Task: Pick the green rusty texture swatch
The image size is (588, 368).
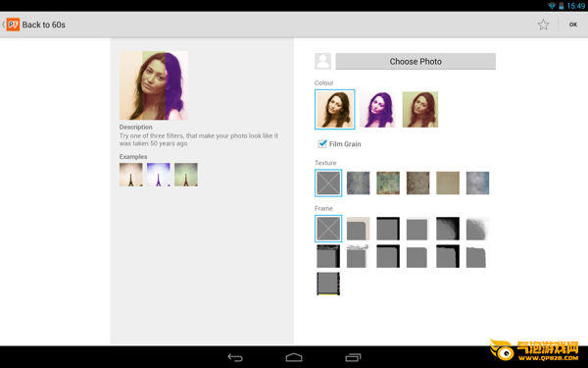Action: pyautogui.click(x=388, y=183)
